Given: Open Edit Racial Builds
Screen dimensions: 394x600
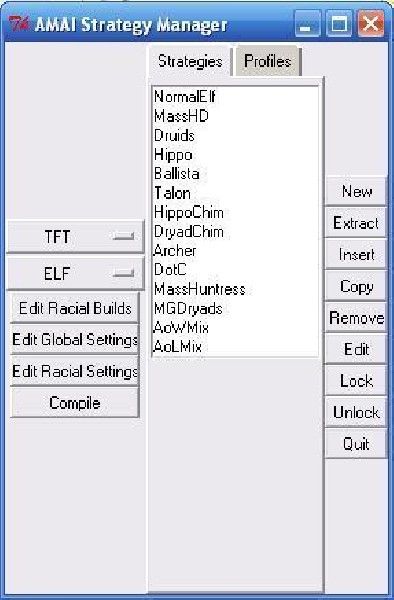Looking at the screenshot, I should [x=75, y=308].
